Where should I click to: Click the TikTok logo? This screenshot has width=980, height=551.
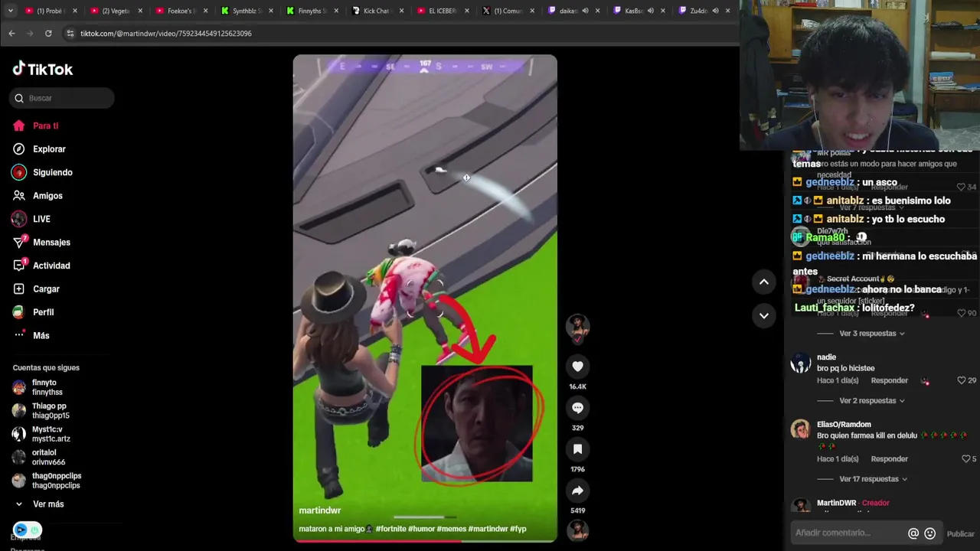point(43,69)
